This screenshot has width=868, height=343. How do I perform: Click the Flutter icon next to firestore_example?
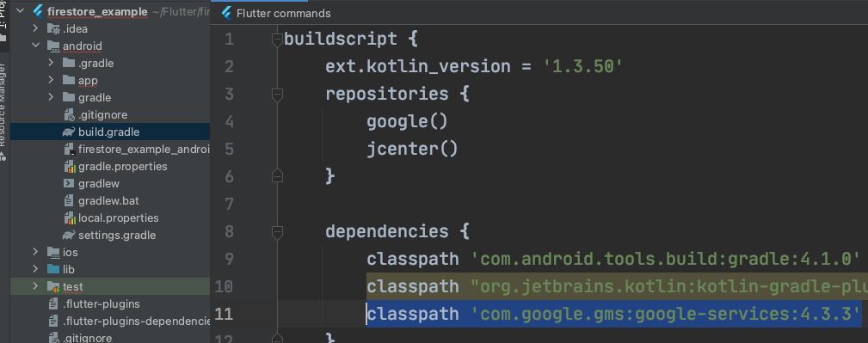point(38,11)
